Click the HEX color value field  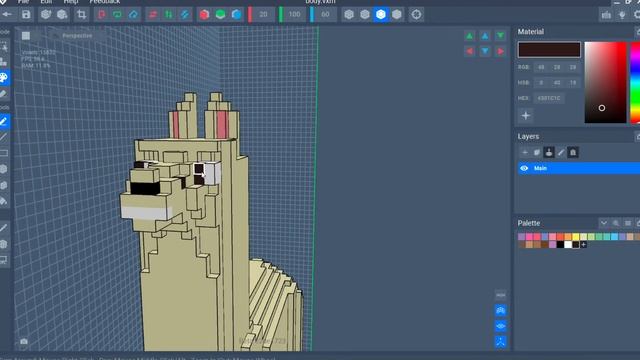click(x=549, y=98)
